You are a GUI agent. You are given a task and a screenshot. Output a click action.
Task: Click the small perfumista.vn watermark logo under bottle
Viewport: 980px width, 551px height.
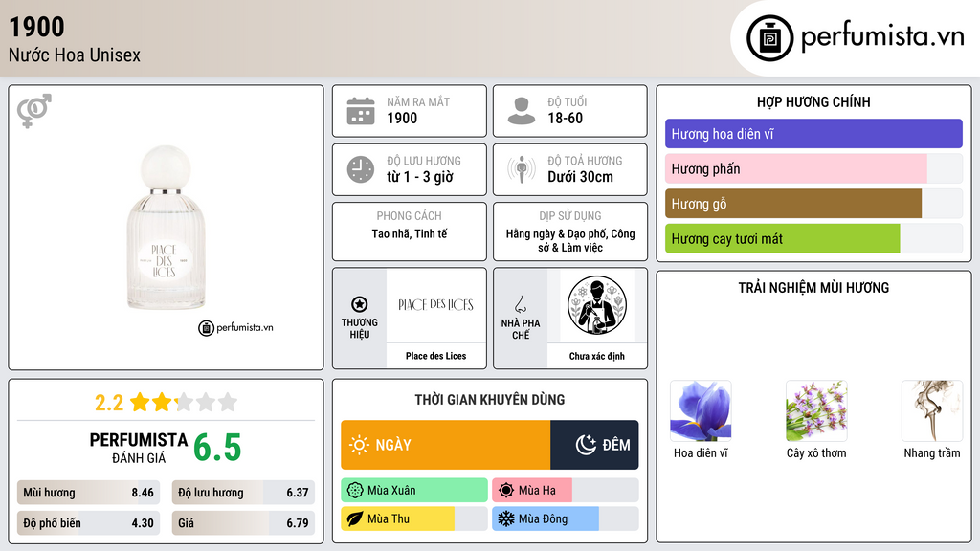pyautogui.click(x=235, y=327)
